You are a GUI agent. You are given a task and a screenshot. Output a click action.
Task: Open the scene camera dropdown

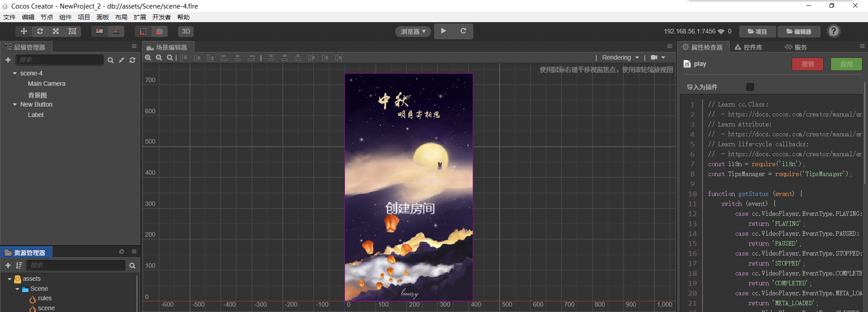pos(658,57)
